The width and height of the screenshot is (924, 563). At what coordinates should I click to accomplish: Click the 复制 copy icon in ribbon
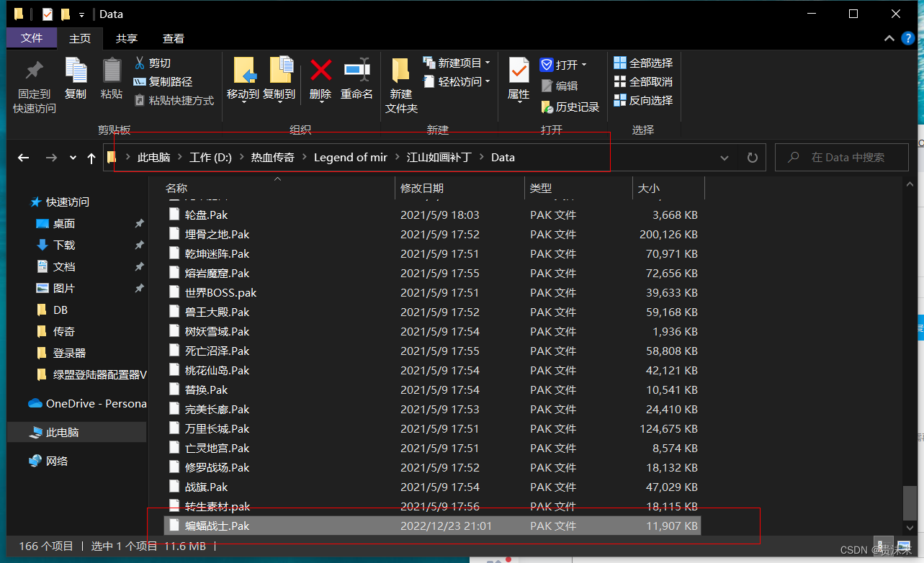(x=76, y=70)
